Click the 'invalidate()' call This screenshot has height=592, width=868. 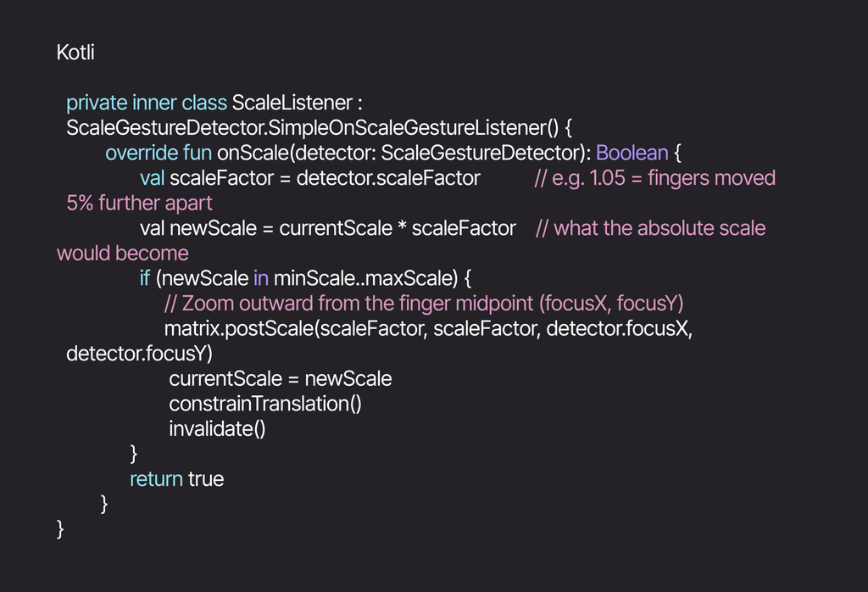217,429
